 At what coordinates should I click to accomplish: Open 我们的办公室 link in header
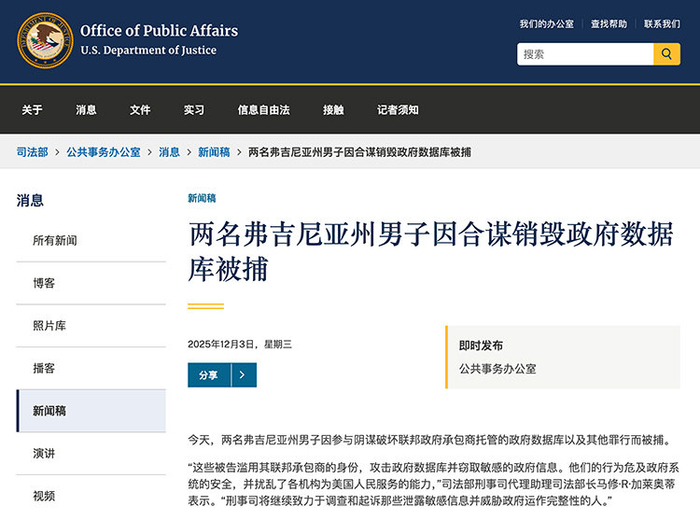tap(546, 24)
